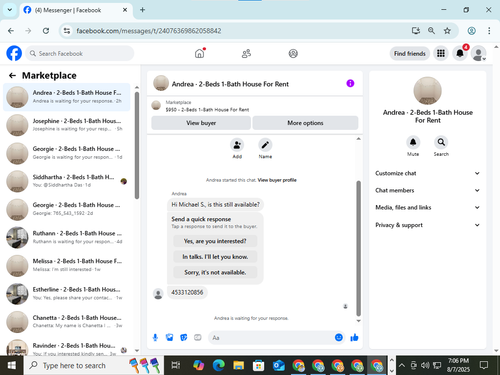Open the Menu grid icon

click(441, 53)
